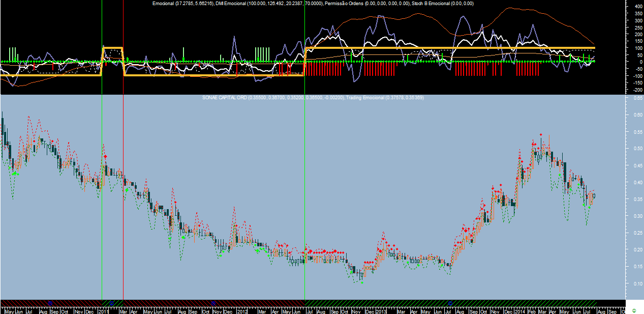The width and height of the screenshot is (644, 314).
Task: Select the green vertical line at 2011
Action: (102, 153)
